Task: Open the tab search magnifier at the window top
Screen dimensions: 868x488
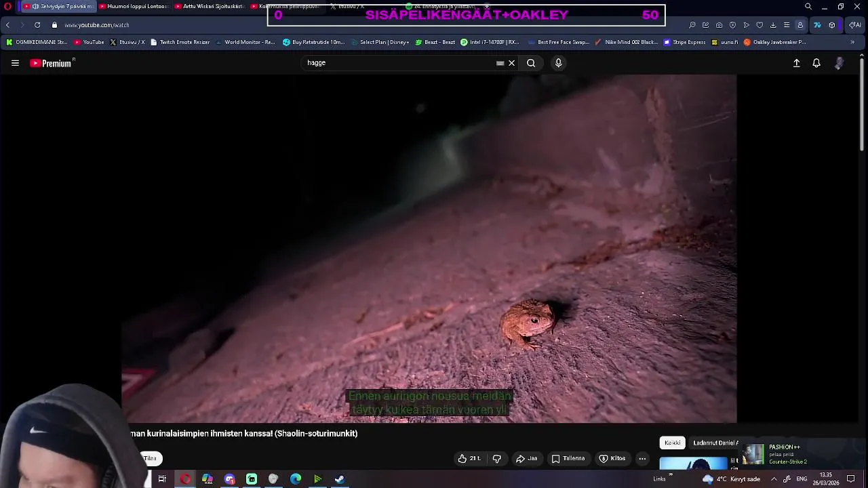Action: click(808, 6)
